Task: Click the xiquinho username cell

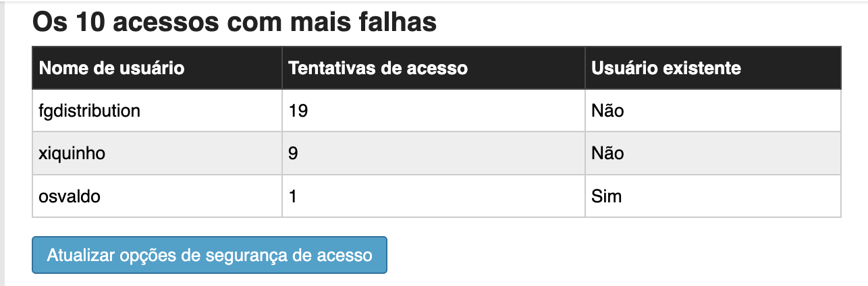Action: click(157, 153)
